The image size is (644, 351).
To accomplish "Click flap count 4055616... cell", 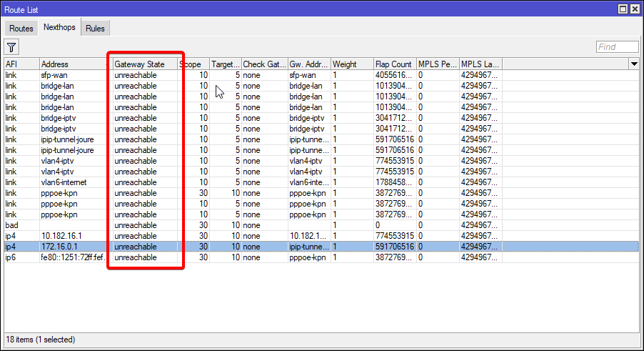I will (395, 75).
